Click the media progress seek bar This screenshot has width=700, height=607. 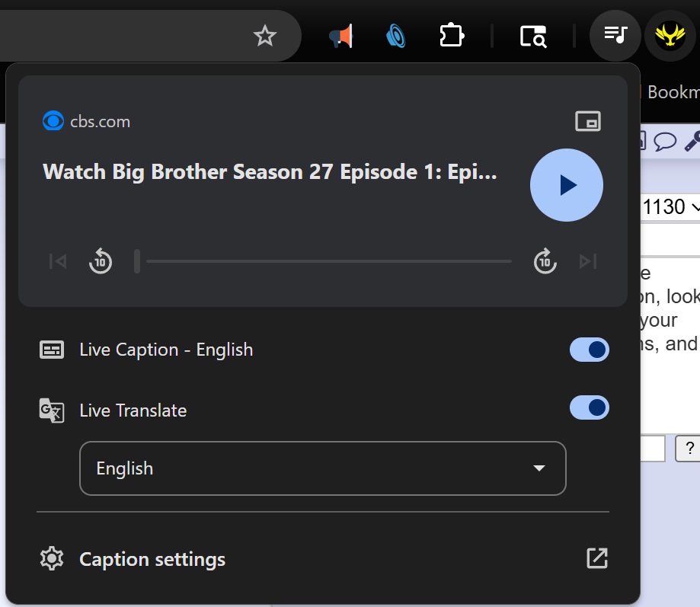click(x=323, y=261)
